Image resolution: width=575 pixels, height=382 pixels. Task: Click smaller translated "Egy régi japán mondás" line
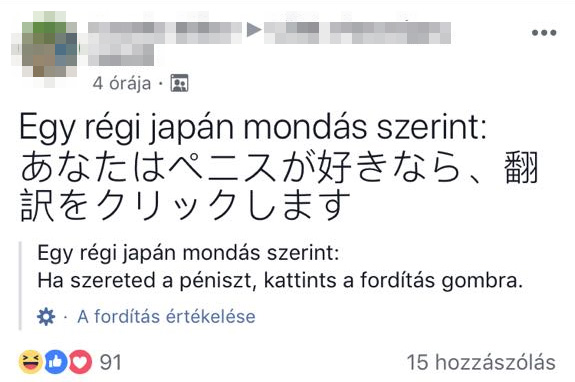pyautogui.click(x=188, y=254)
